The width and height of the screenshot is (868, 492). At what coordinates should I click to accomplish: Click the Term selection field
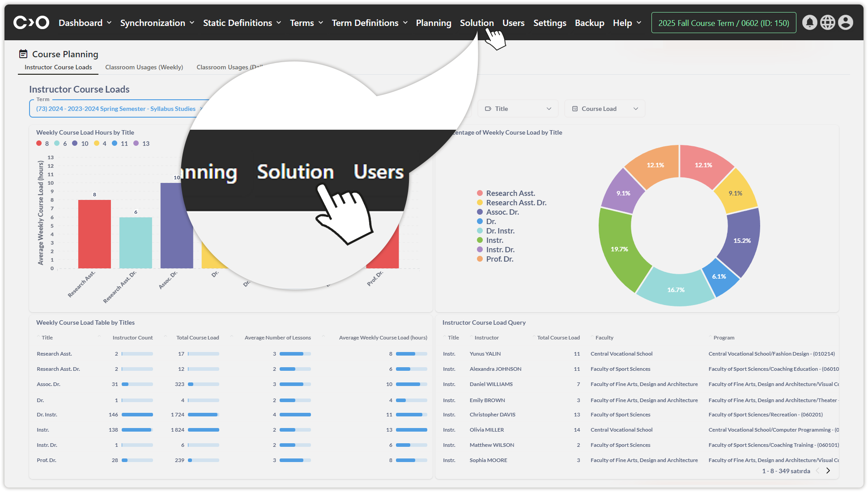(x=116, y=109)
